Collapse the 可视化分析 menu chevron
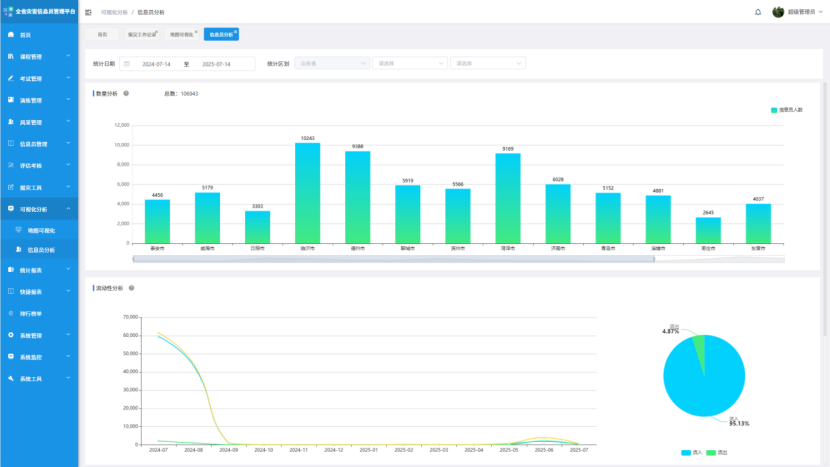Image resolution: width=830 pixels, height=467 pixels. [x=68, y=209]
